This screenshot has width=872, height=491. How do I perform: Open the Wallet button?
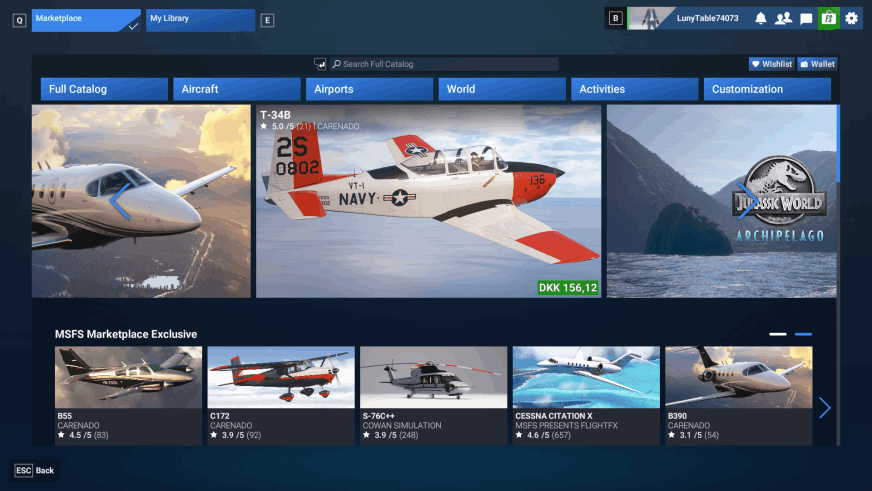click(x=817, y=64)
